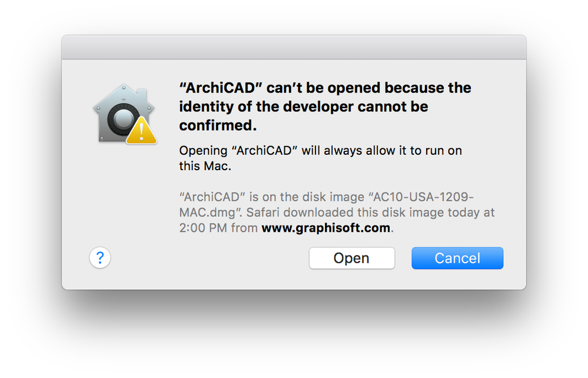Image resolution: width=588 pixels, height=378 pixels.
Task: Click the "identity of the developer" heading line
Action: [x=303, y=107]
